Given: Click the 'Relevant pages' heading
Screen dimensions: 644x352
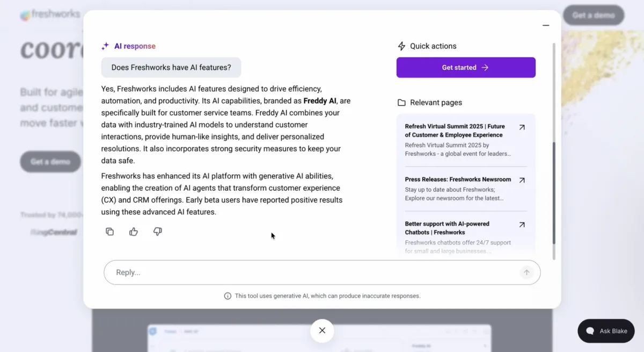Looking at the screenshot, I should 436,103.
